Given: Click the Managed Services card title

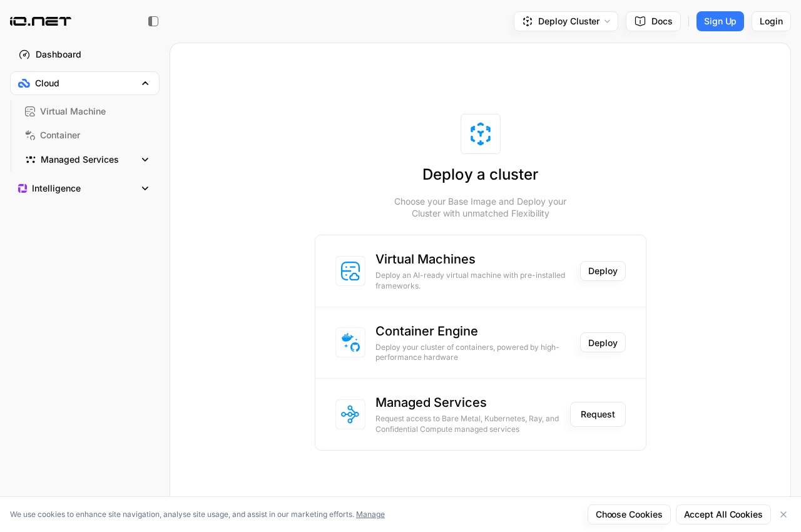Looking at the screenshot, I should click(431, 402).
